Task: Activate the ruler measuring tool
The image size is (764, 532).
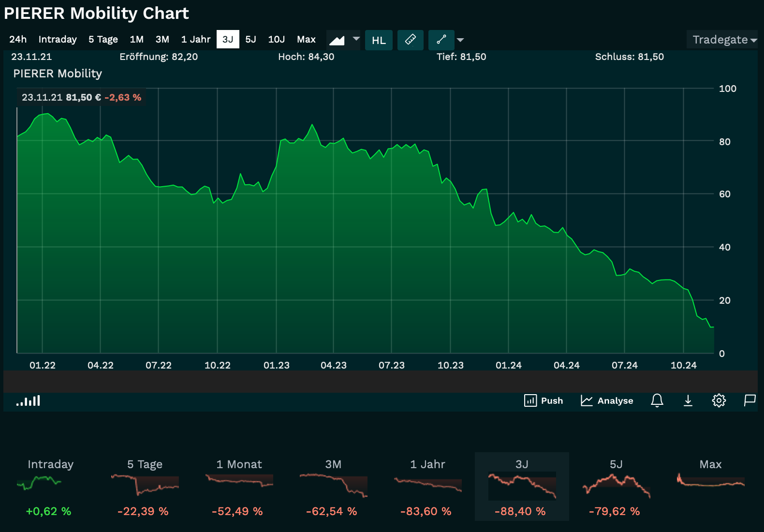Action: tap(411, 40)
